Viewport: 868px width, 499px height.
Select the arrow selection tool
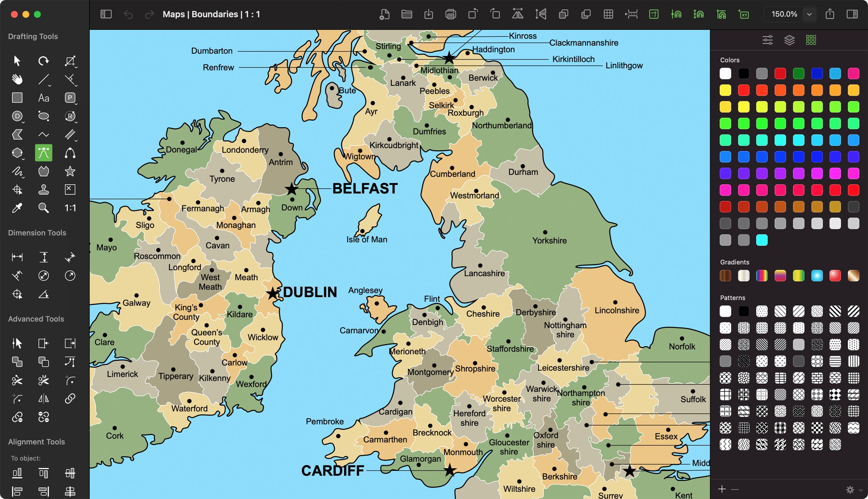(x=17, y=61)
